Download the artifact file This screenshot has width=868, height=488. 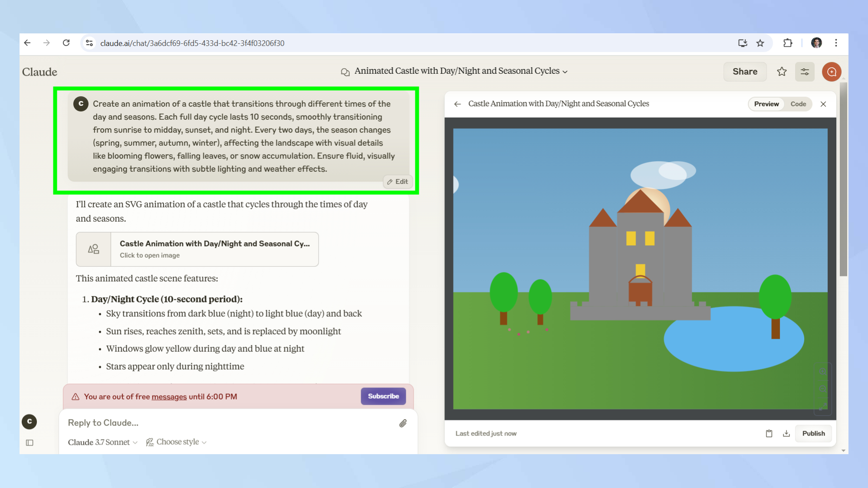click(786, 433)
